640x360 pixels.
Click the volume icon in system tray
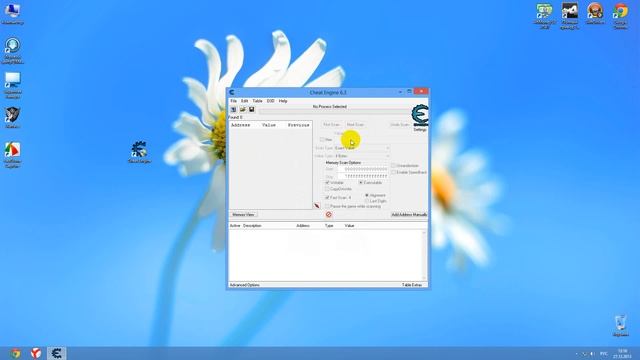point(592,354)
